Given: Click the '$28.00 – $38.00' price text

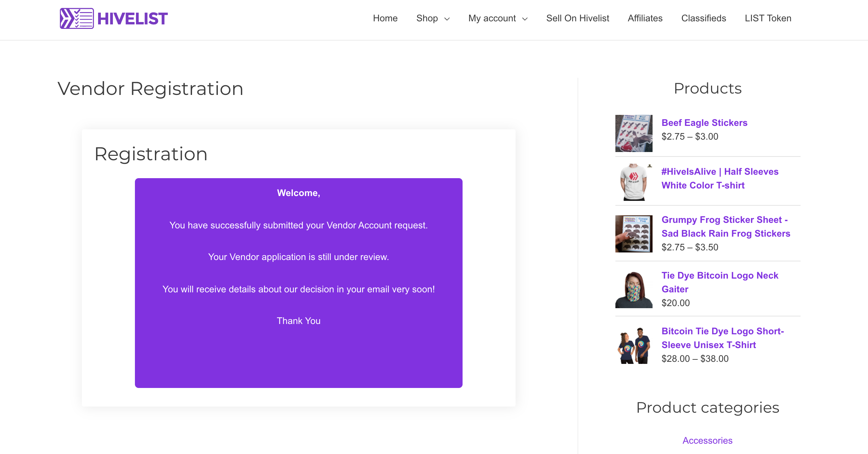Looking at the screenshot, I should coord(695,359).
